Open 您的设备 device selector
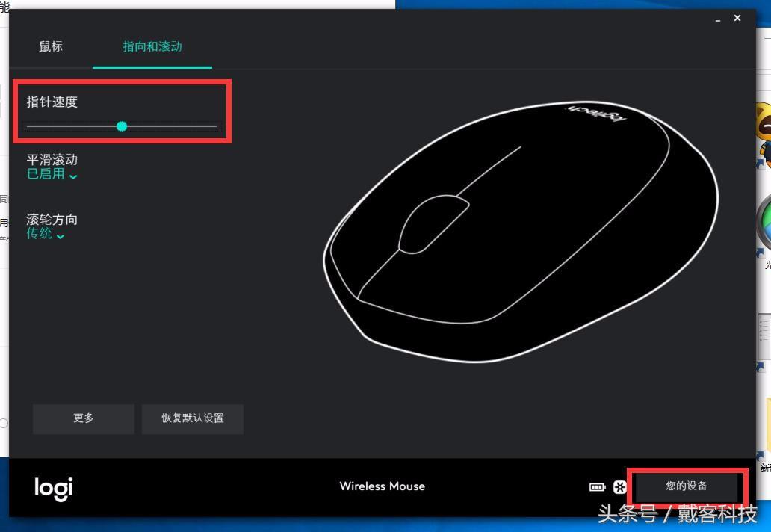This screenshot has width=771, height=532. pos(687,486)
